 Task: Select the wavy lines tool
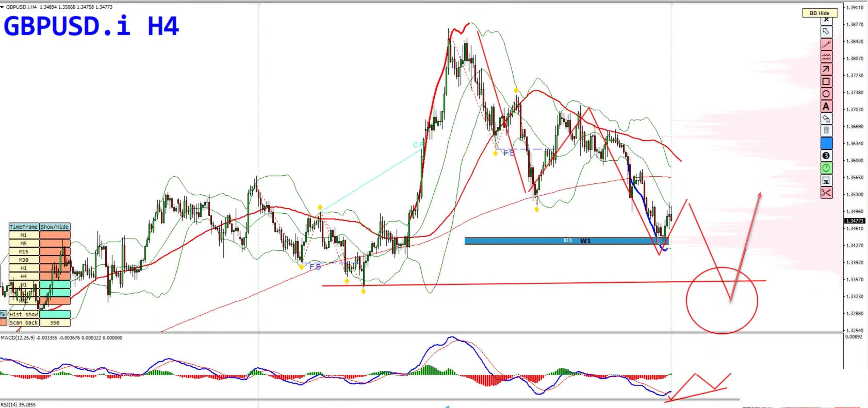point(826,57)
